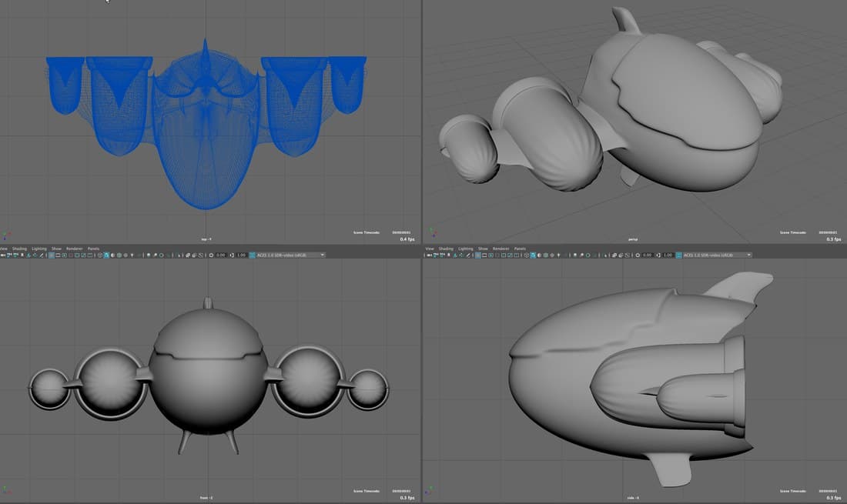Open ACES color space dropdown in side panel

(x=718, y=255)
